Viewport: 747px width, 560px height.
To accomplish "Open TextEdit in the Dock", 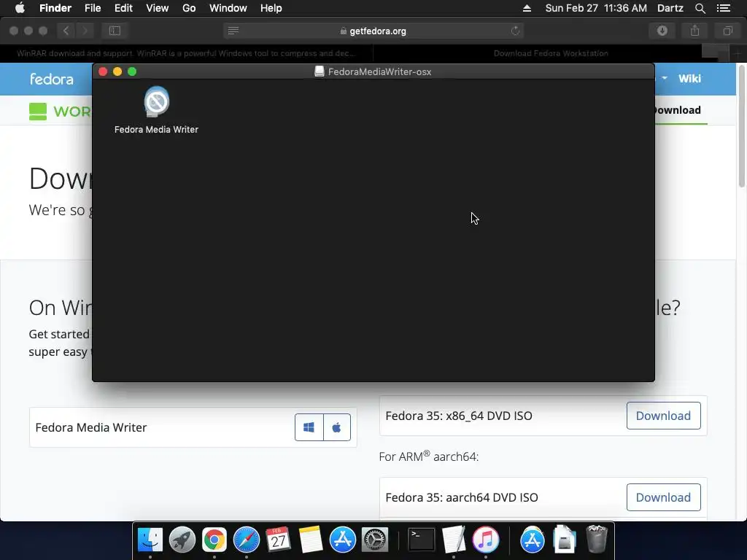I will tap(454, 540).
